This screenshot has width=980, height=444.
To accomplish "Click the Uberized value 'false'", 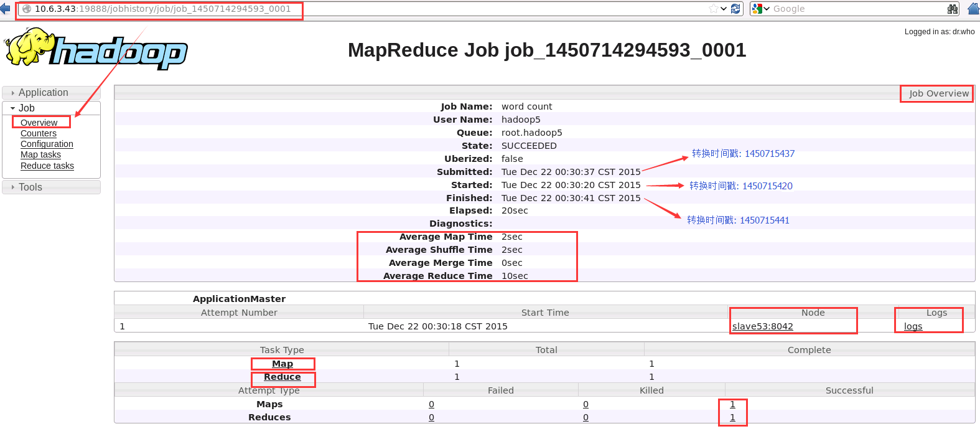I will click(513, 159).
